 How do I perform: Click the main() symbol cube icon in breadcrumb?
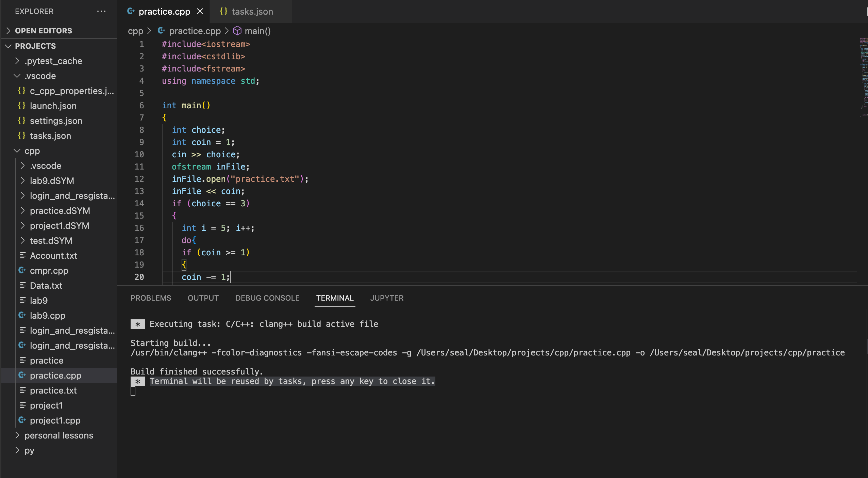(237, 31)
